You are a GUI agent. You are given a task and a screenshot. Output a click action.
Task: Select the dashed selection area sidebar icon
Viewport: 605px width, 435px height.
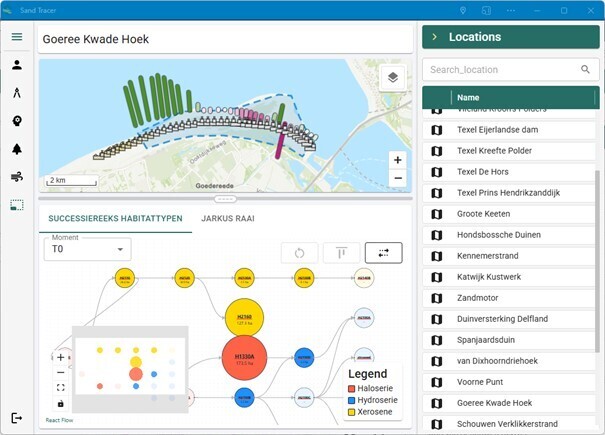pyautogui.click(x=17, y=205)
